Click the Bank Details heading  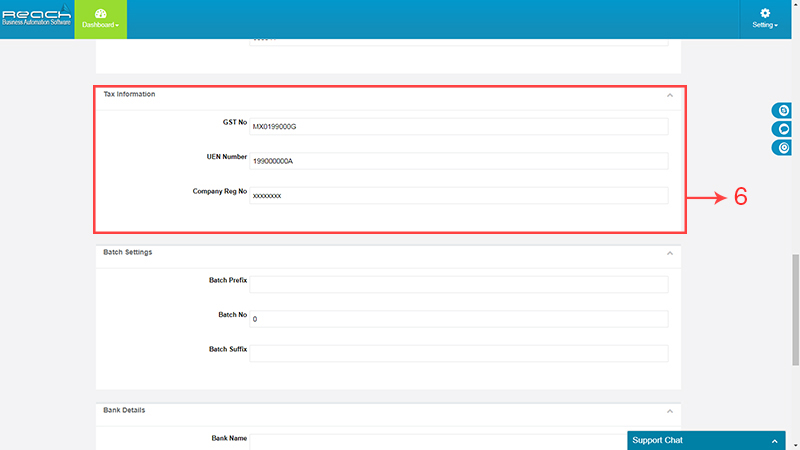124,410
